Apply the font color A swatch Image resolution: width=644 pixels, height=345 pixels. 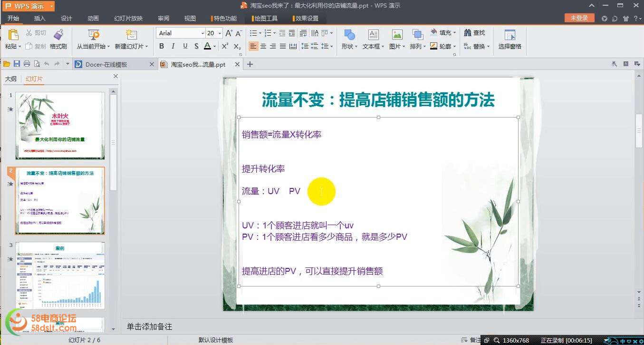(207, 46)
